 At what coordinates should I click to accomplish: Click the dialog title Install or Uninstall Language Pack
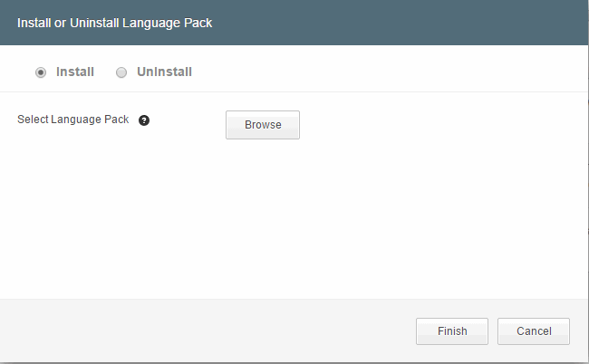click(x=114, y=23)
